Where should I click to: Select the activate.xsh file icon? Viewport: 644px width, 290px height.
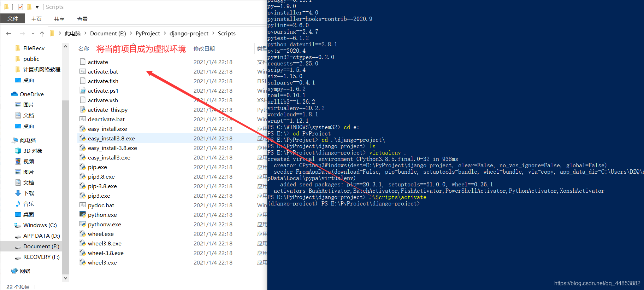83,100
